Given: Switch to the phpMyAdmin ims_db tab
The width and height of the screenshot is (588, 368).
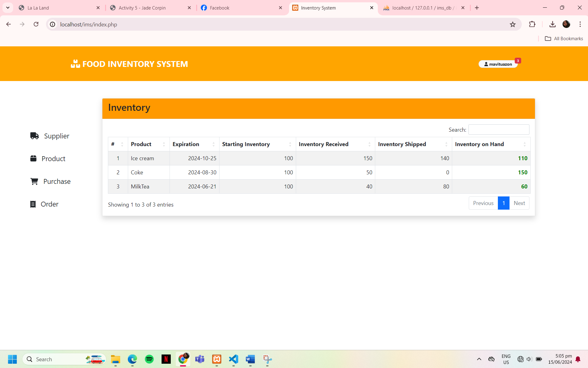Looking at the screenshot, I should coord(422,8).
